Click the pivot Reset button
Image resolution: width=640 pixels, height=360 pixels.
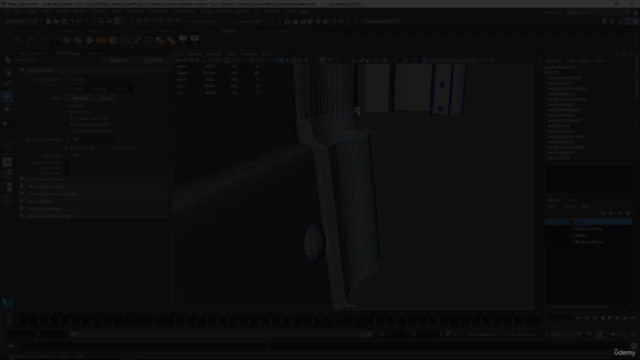click(x=107, y=98)
